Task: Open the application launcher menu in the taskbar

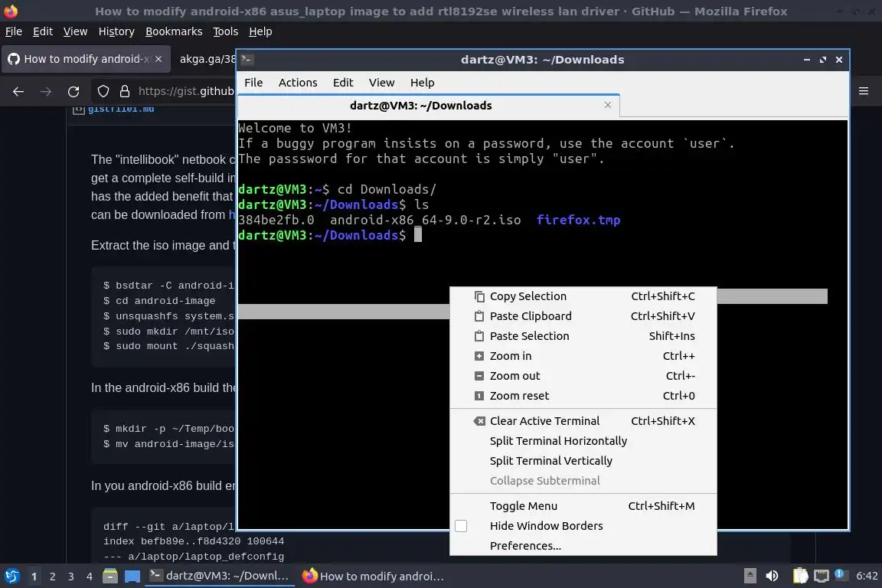Action: tap(11, 577)
